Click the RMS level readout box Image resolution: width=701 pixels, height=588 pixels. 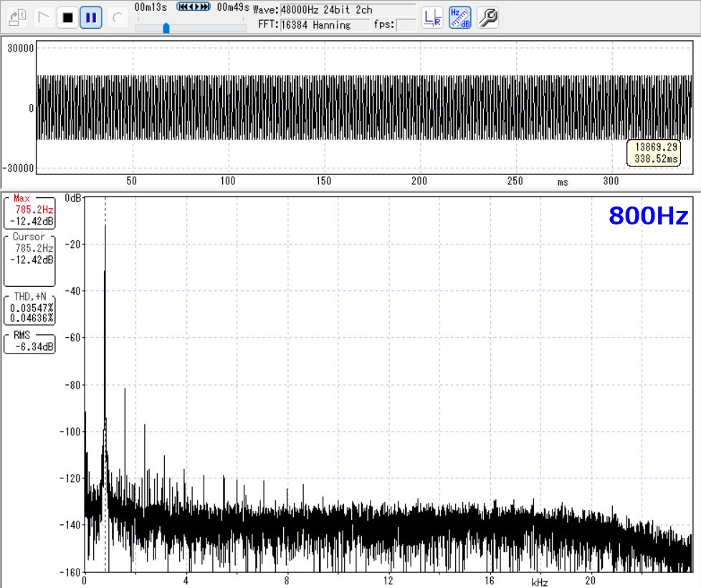coord(29,342)
